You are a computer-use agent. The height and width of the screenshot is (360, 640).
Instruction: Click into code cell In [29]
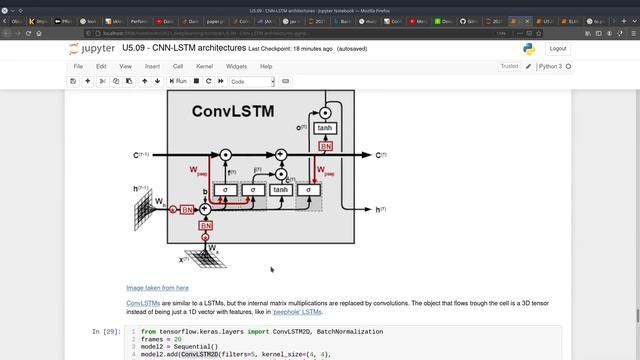pos(343,343)
